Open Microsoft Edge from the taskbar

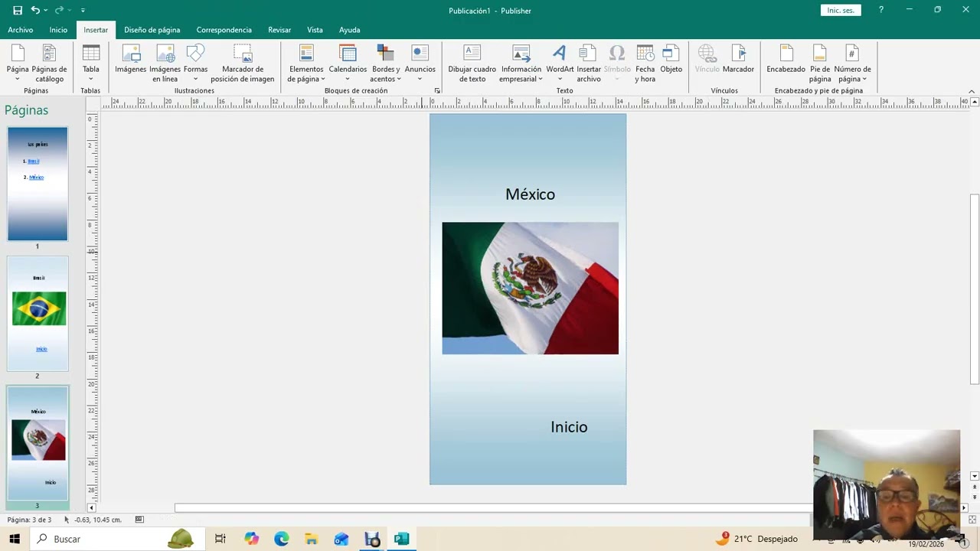tap(282, 539)
